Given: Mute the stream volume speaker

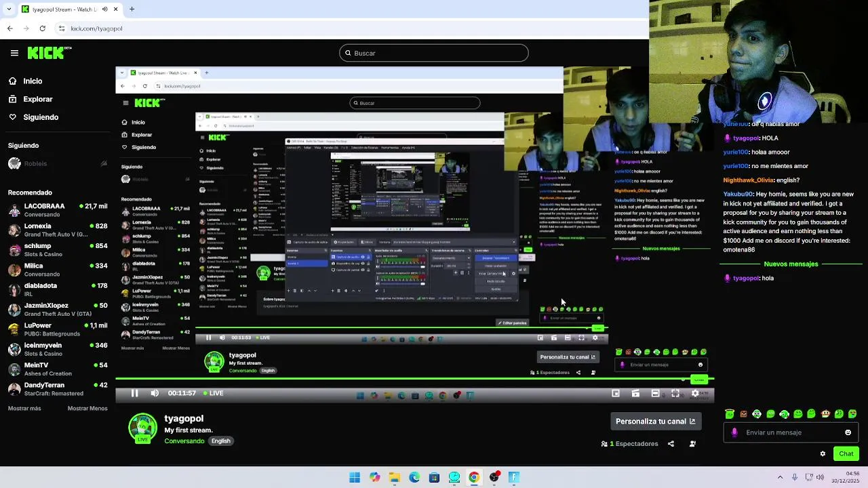Looking at the screenshot, I should (x=155, y=393).
